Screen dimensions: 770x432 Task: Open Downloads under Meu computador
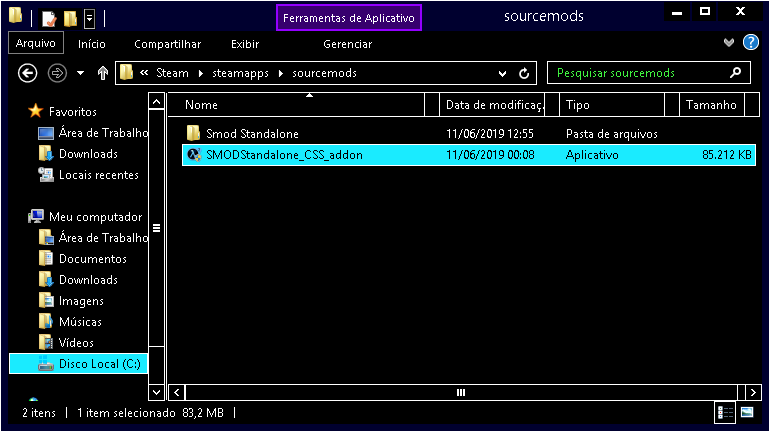pyautogui.click(x=88, y=280)
